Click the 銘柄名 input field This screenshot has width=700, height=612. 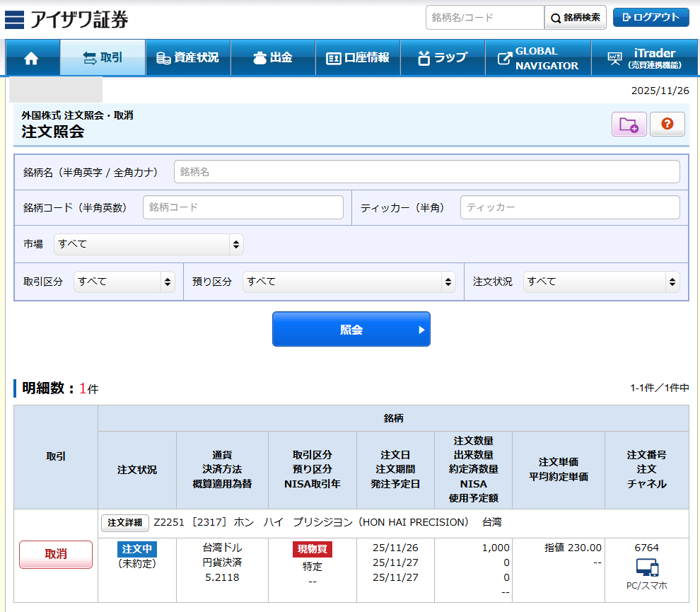tap(426, 172)
